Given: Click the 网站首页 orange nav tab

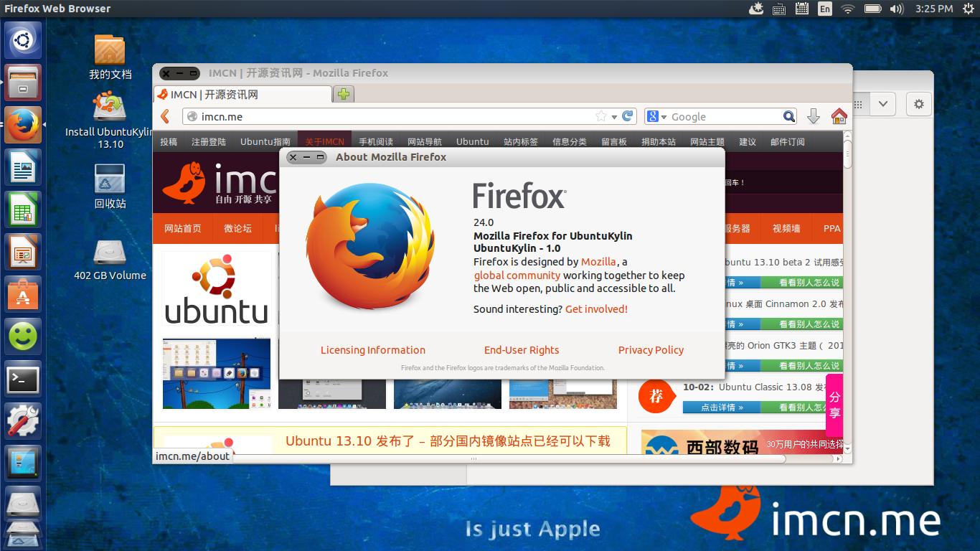Looking at the screenshot, I should pyautogui.click(x=183, y=229).
